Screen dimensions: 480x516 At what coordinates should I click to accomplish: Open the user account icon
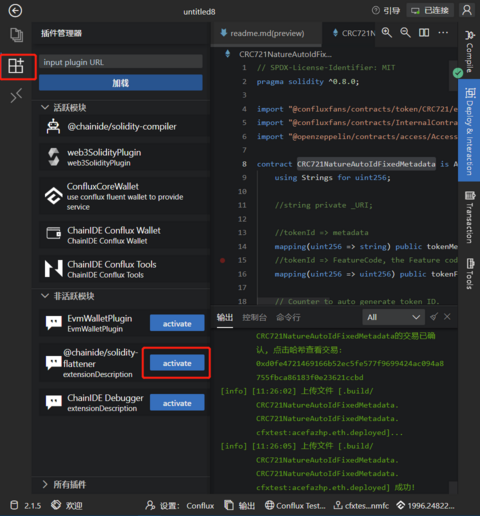(467, 10)
